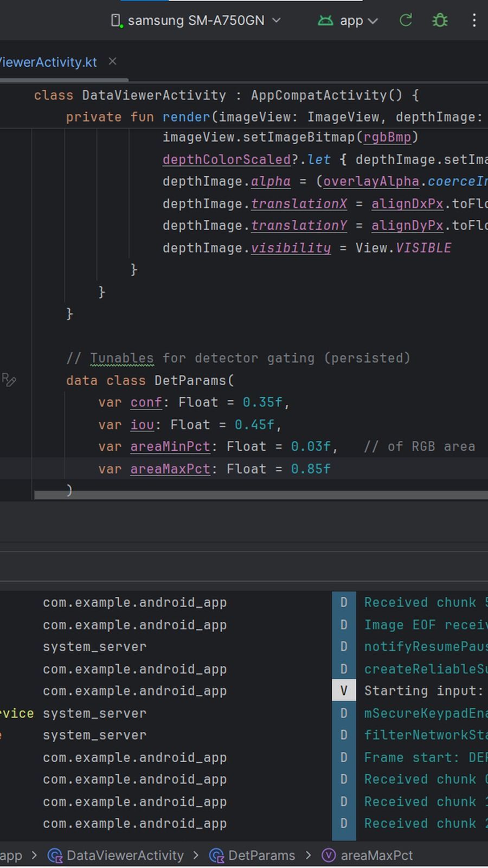Select the verbose 'V' Starting input log level
488x868 pixels.
coord(344,691)
